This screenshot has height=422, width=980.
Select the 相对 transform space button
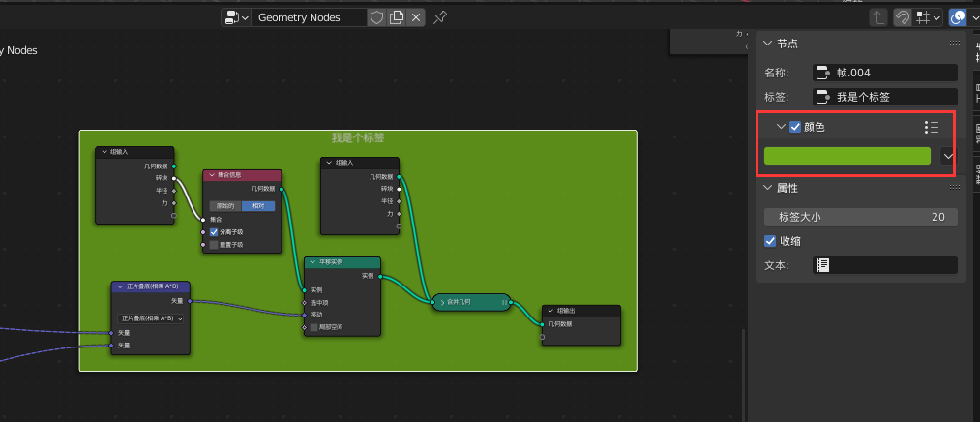(257, 206)
